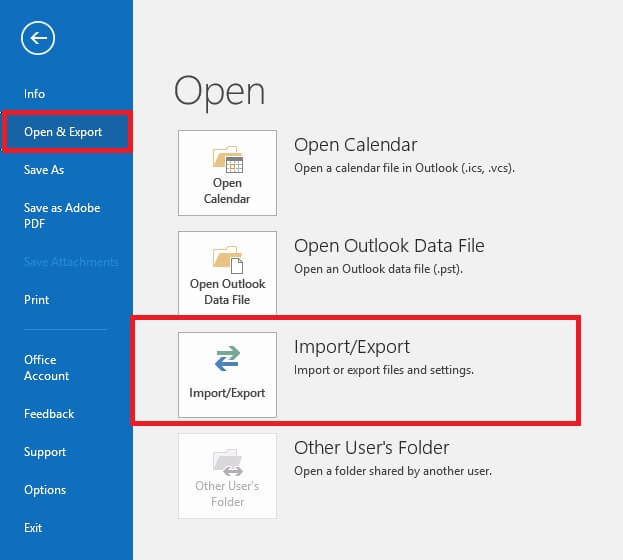
Task: Open Office Account page
Action: click(x=46, y=368)
